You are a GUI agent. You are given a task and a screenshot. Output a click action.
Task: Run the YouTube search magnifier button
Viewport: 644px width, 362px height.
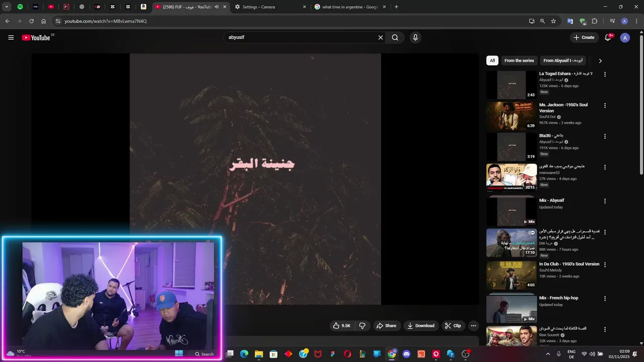(395, 37)
